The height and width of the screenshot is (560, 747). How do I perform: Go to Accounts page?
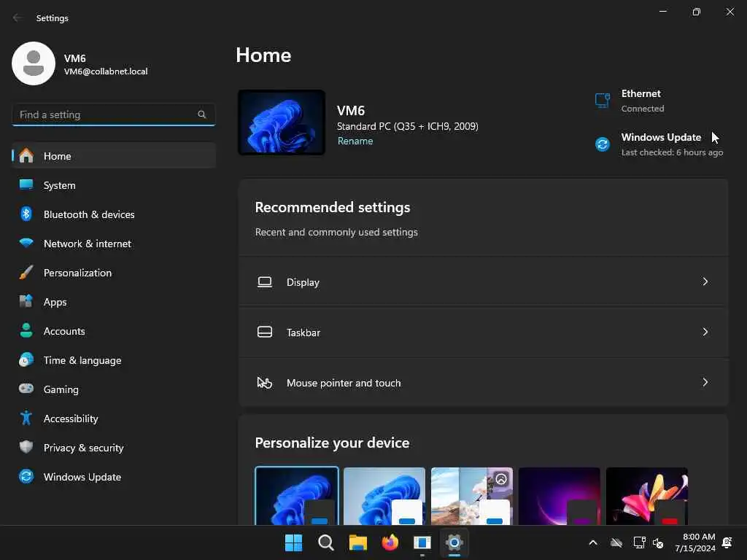click(114, 330)
